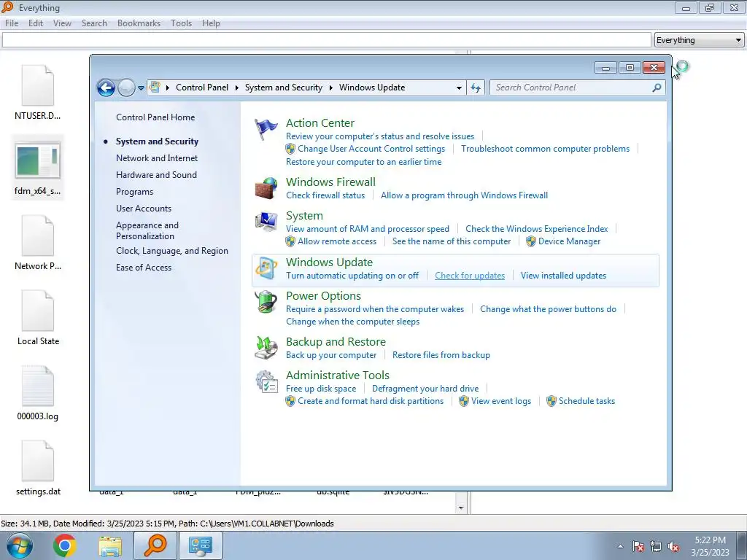This screenshot has height=560, width=747.
Task: Open the Tools menu in Everything
Action: (182, 23)
